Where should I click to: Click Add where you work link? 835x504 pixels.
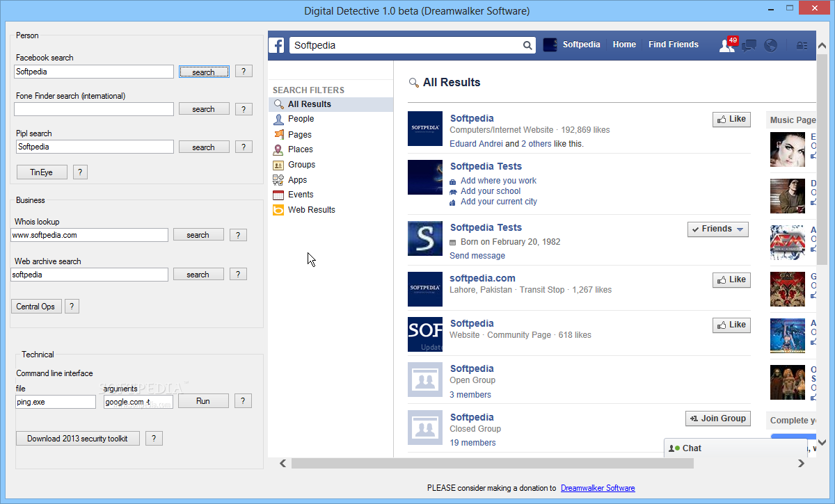[498, 181]
